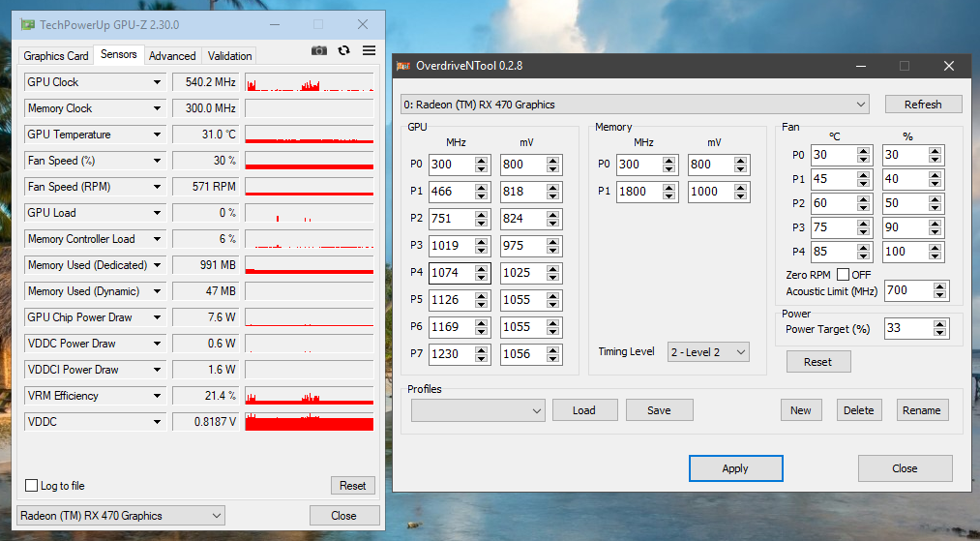Viewport: 980px width, 541px height.
Task: Increase Power Target with up arrow
Action: point(940,324)
